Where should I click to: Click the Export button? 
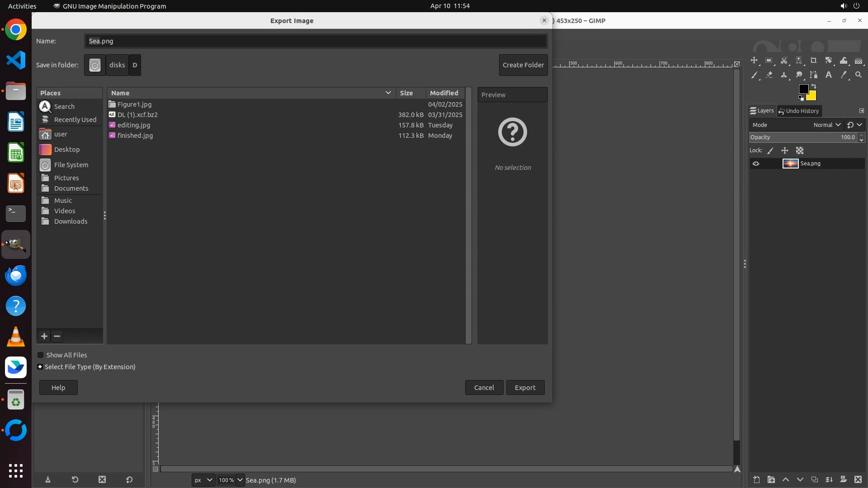(525, 388)
